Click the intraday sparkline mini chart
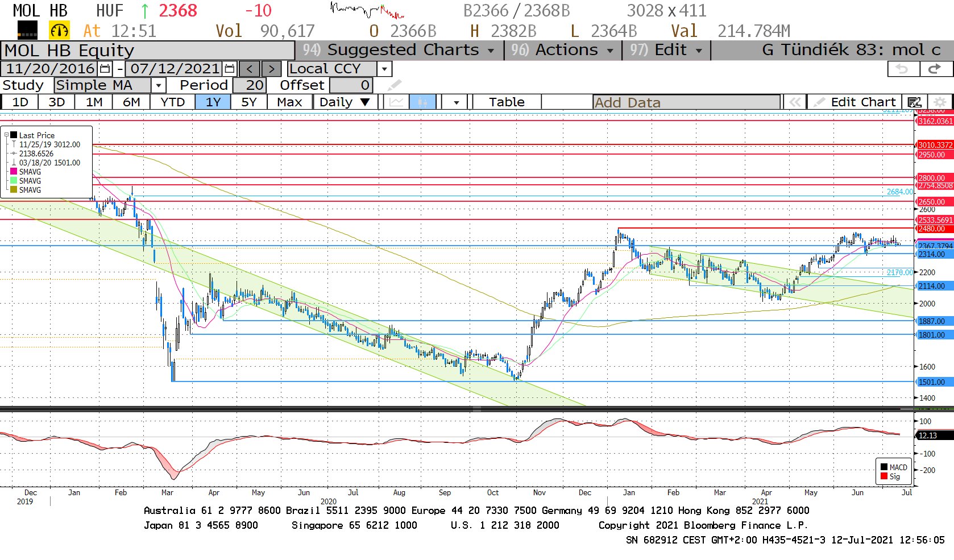Image resolution: width=954 pixels, height=560 pixels. [x=367, y=10]
